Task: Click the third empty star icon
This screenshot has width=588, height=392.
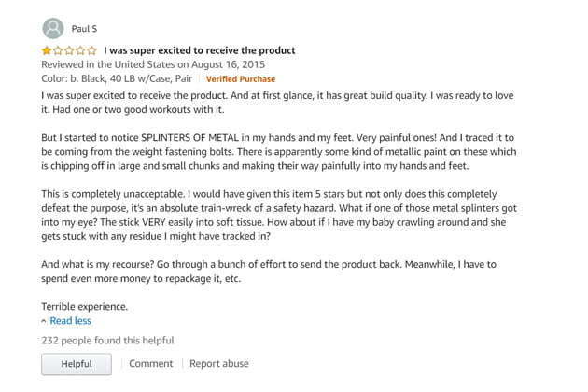Action: point(69,50)
